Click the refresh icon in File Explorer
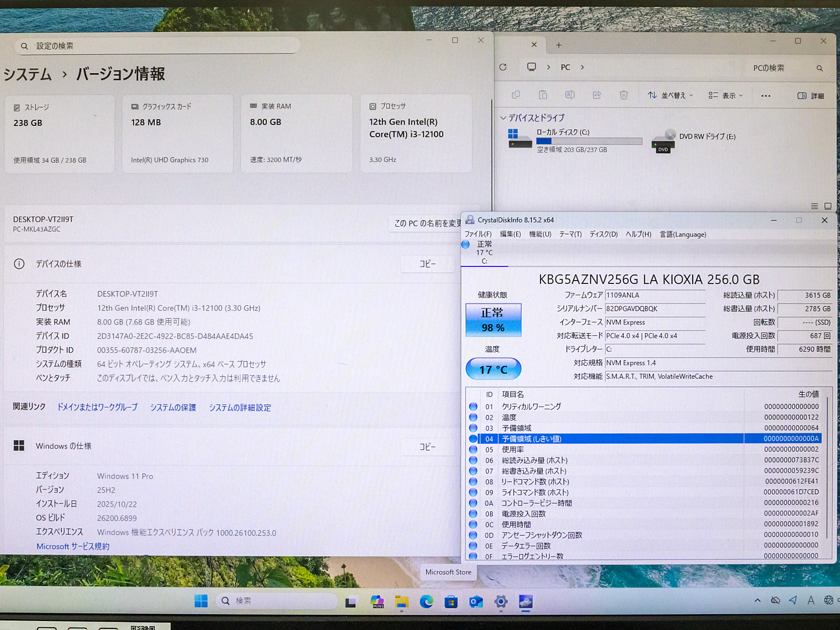This screenshot has height=630, width=840. 503,67
